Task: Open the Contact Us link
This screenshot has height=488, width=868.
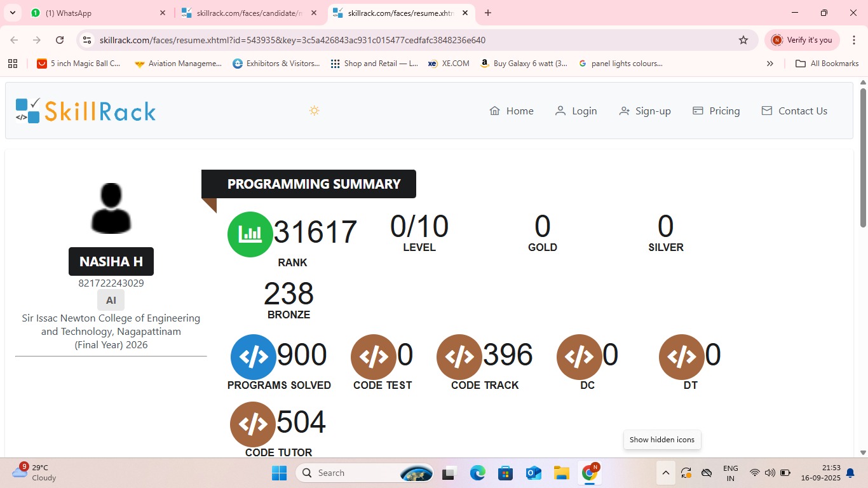Action: [x=794, y=111]
